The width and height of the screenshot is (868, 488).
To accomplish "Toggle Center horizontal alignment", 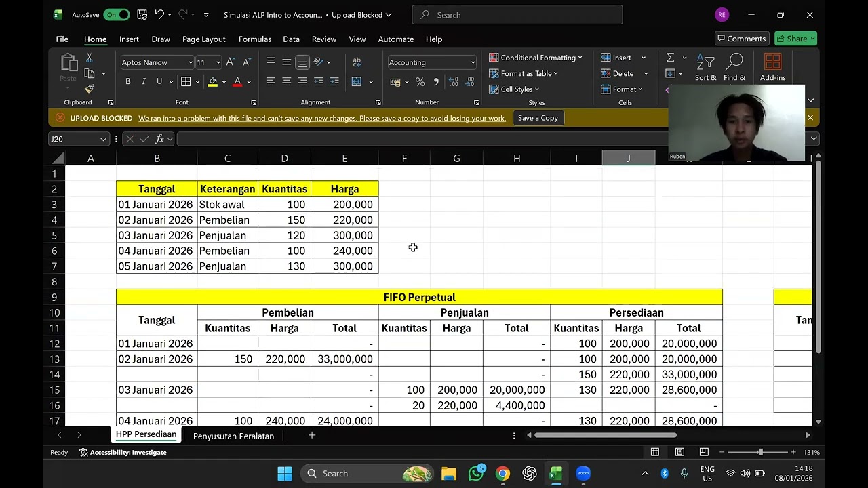I will 286,81.
